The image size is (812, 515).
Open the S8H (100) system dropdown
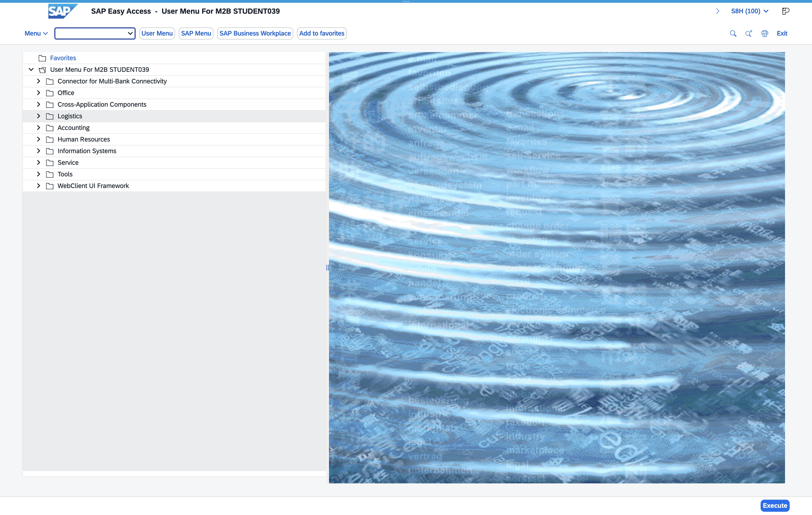coord(750,11)
